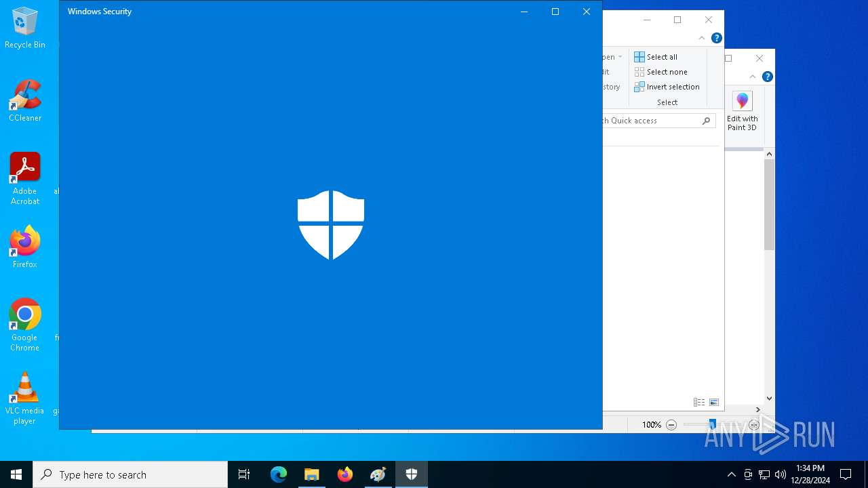The image size is (868, 488).
Task: Click Select all in File Explorer ribbon
Action: click(x=656, y=57)
